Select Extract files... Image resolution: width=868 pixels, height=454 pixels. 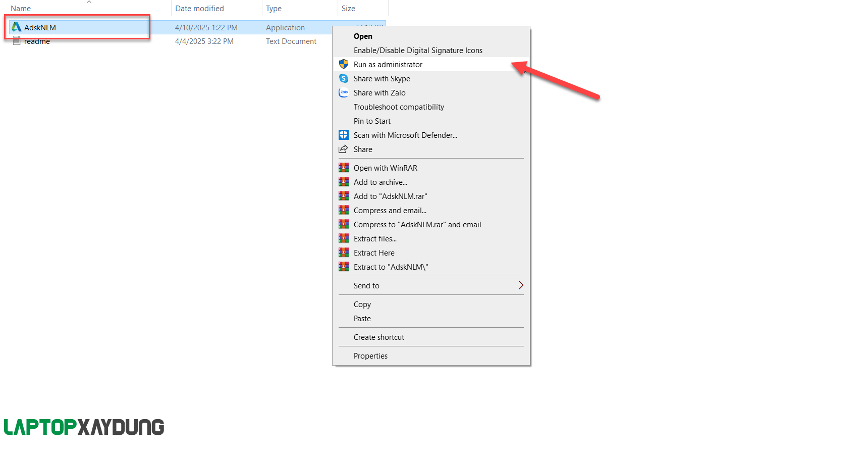click(431, 239)
